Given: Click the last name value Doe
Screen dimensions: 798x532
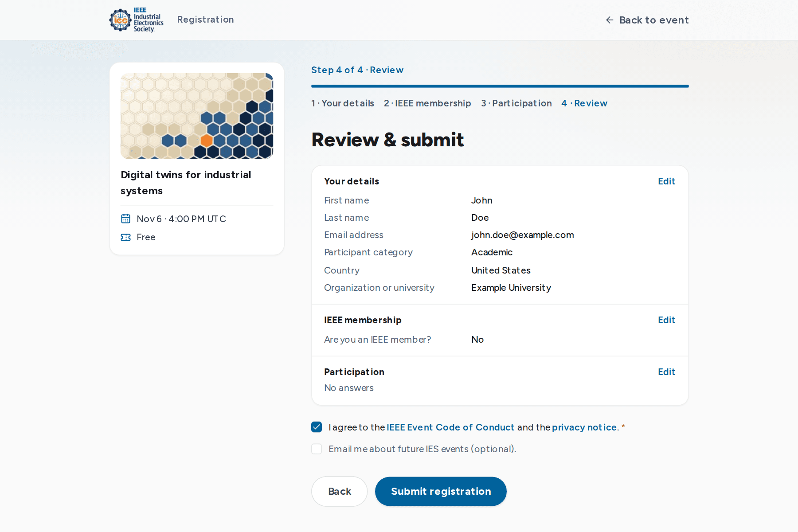Looking at the screenshot, I should pyautogui.click(x=480, y=218).
